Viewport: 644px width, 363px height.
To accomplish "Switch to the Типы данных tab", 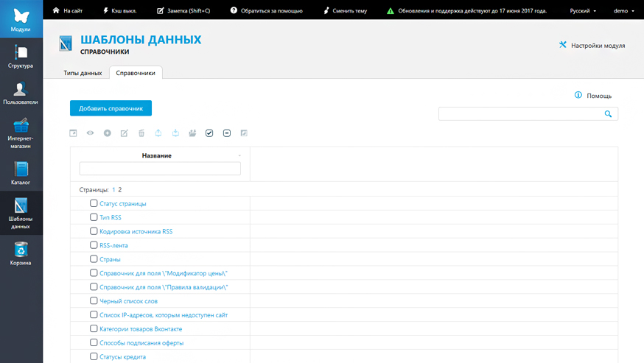I will (83, 73).
